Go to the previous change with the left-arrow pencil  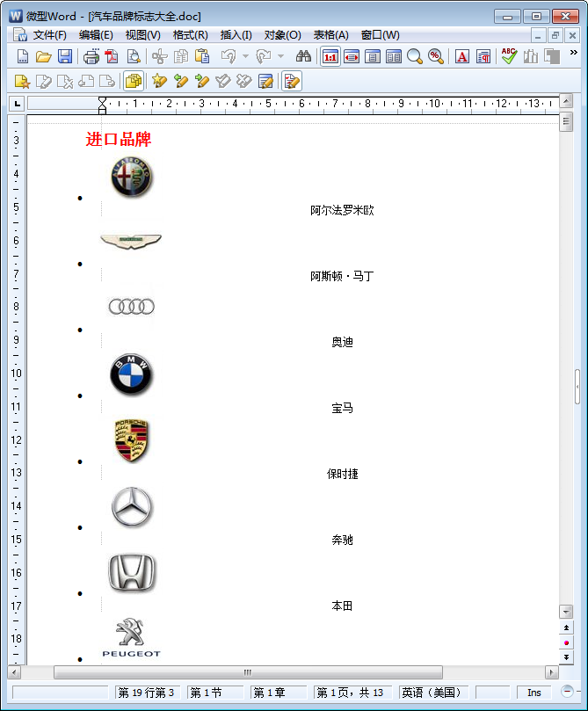click(x=180, y=81)
